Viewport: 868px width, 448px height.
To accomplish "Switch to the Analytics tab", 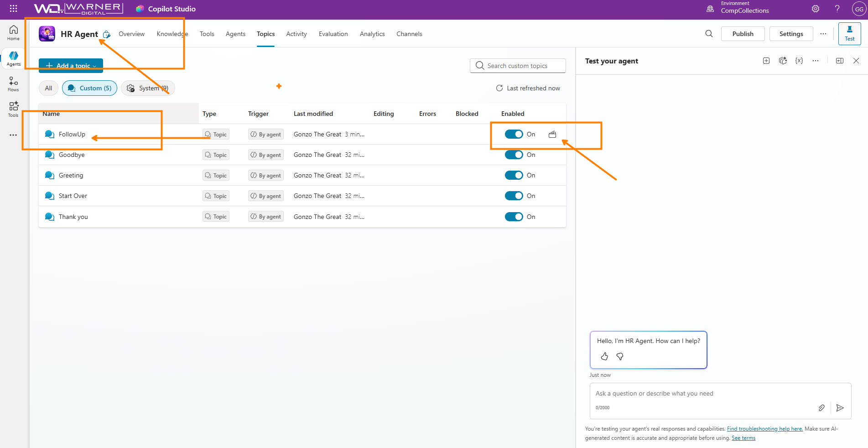I will click(372, 34).
